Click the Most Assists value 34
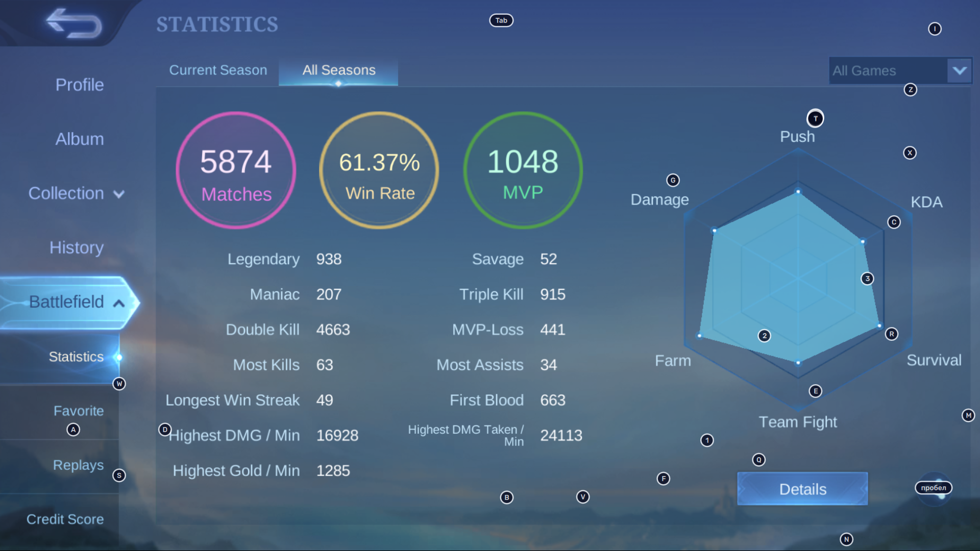Viewport: 980px width, 551px height. point(549,365)
